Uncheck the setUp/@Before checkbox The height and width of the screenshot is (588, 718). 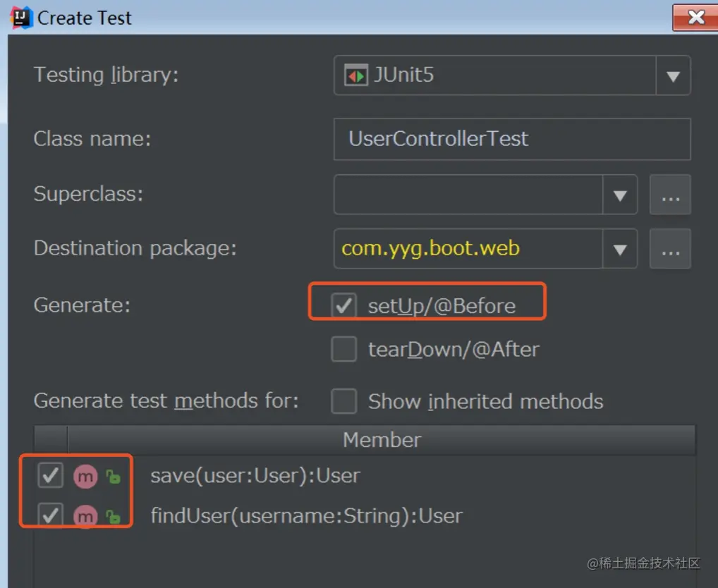(x=343, y=305)
